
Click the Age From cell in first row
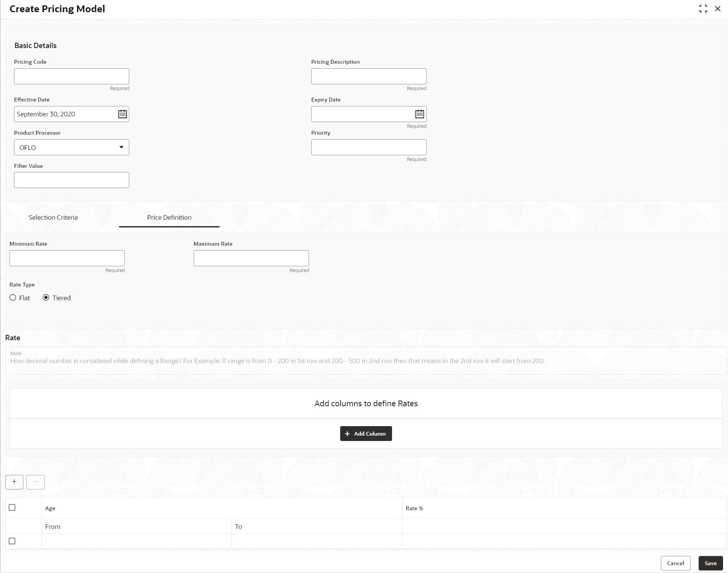(x=137, y=541)
